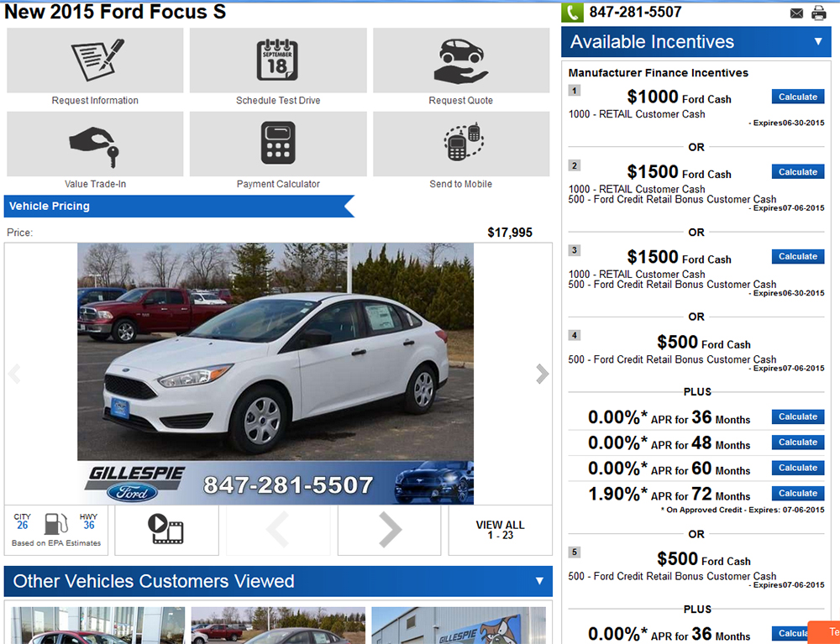Open the Value Trade-In key icon
This screenshot has width=840, height=644.
94,146
